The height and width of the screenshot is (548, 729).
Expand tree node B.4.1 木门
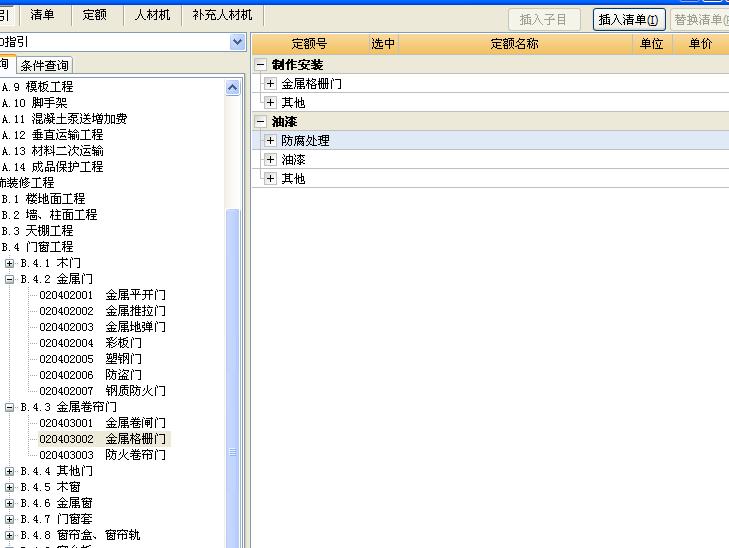pos(9,264)
